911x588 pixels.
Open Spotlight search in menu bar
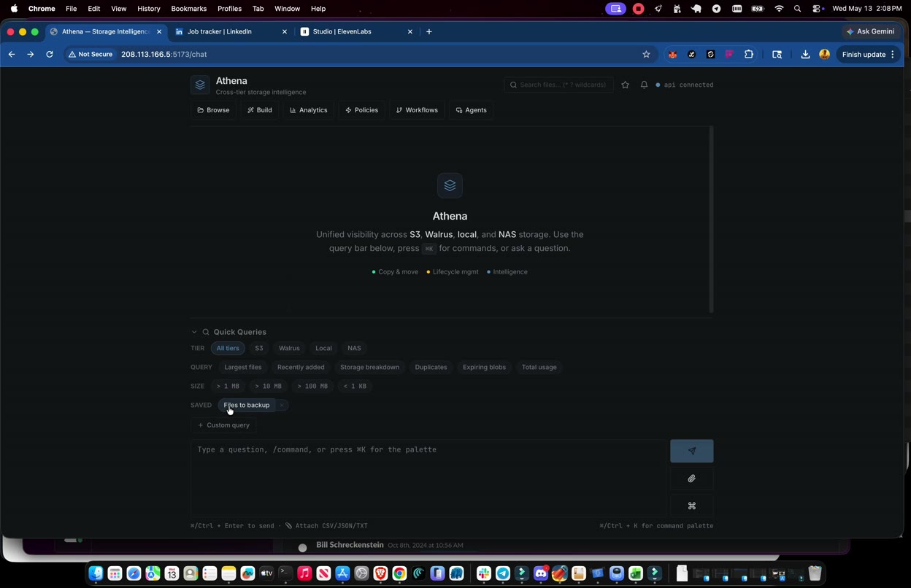[797, 9]
